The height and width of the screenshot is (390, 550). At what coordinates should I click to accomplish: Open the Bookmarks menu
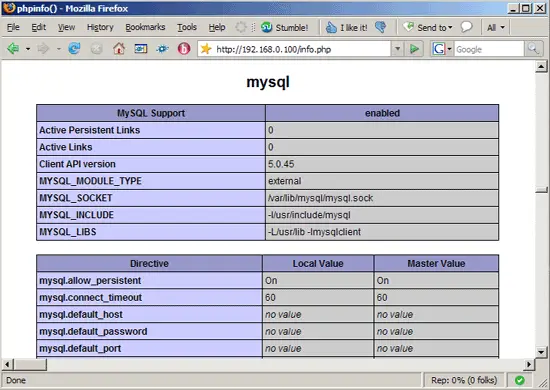coord(145,27)
